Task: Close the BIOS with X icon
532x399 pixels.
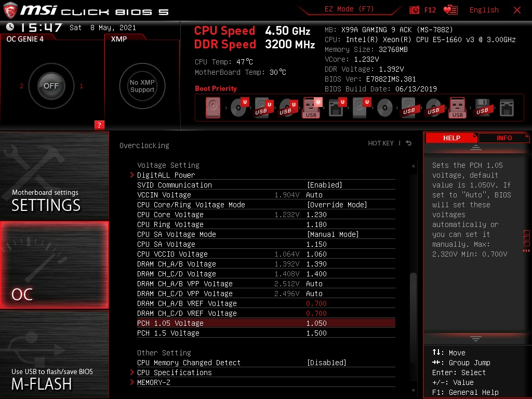Action: tap(517, 10)
